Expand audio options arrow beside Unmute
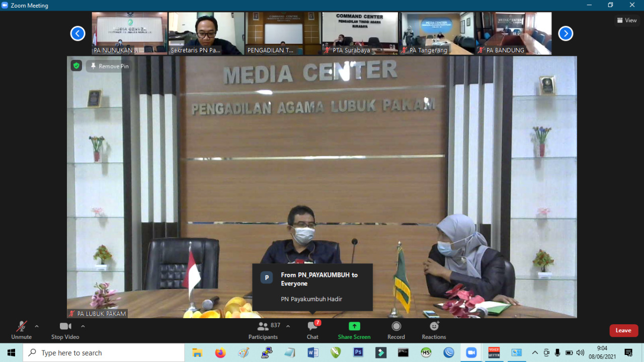The image size is (644, 362). pyautogui.click(x=37, y=326)
